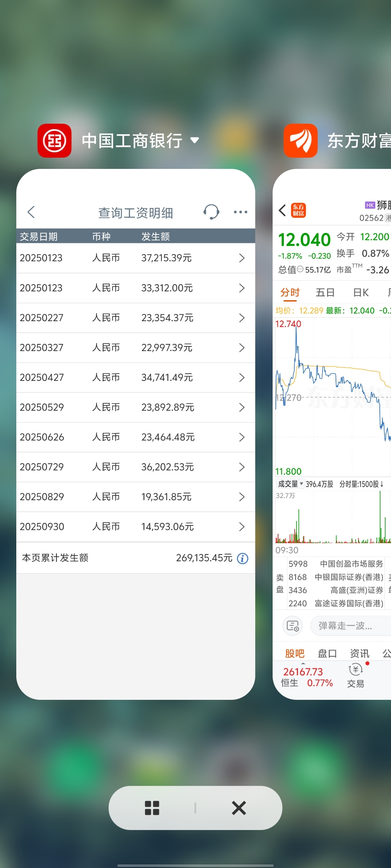Viewport: 391px width, 868px height.
Task: Tap the 总值 info icon
Action: coord(300,269)
